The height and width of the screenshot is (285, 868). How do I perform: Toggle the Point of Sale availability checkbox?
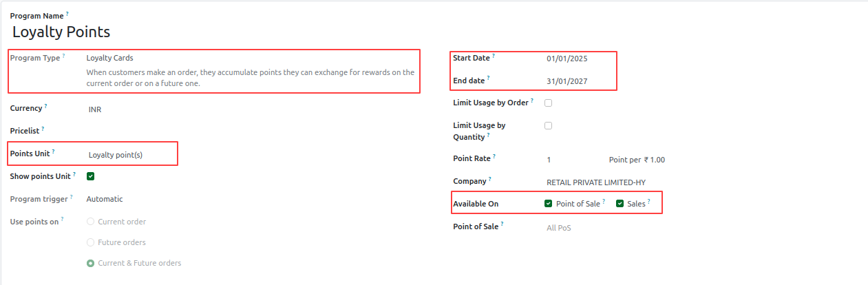549,204
